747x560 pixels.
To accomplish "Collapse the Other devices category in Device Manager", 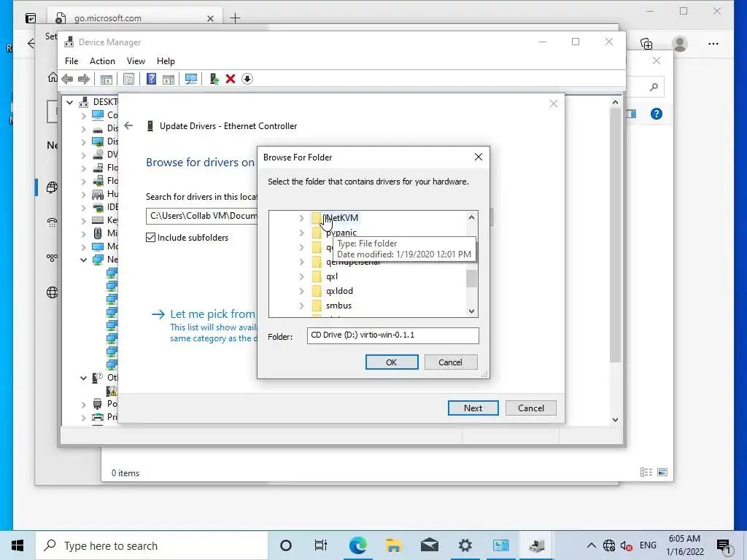I will pyautogui.click(x=84, y=378).
